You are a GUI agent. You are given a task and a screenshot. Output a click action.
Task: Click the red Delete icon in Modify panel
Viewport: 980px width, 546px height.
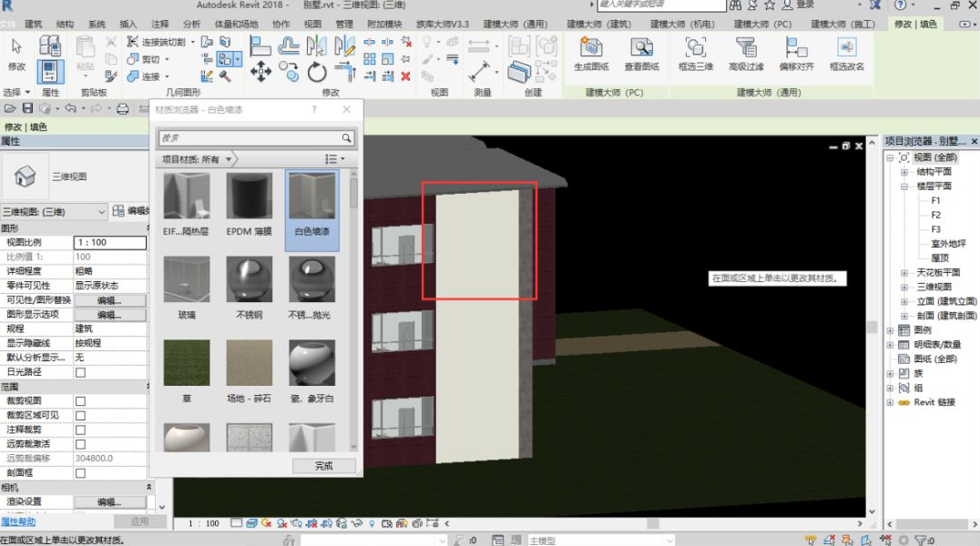click(405, 76)
